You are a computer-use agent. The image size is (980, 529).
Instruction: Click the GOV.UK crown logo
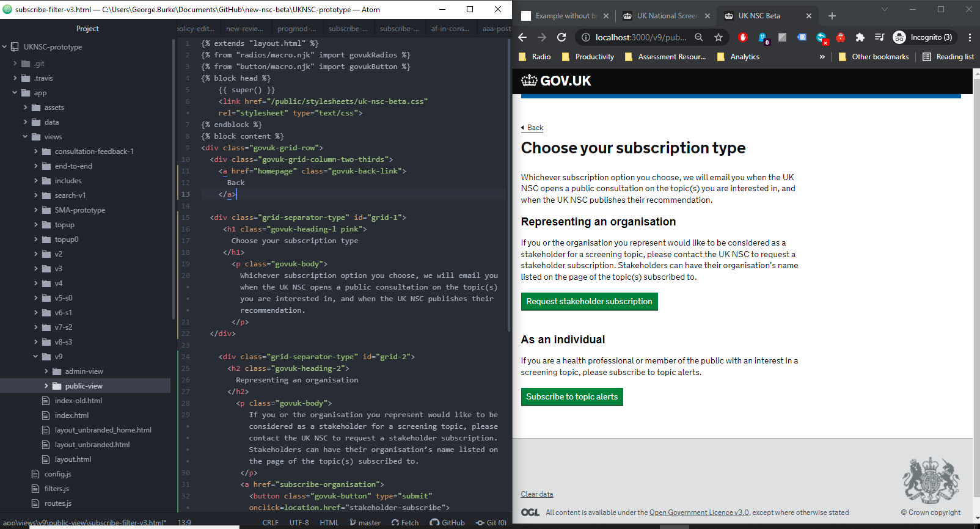click(556, 81)
